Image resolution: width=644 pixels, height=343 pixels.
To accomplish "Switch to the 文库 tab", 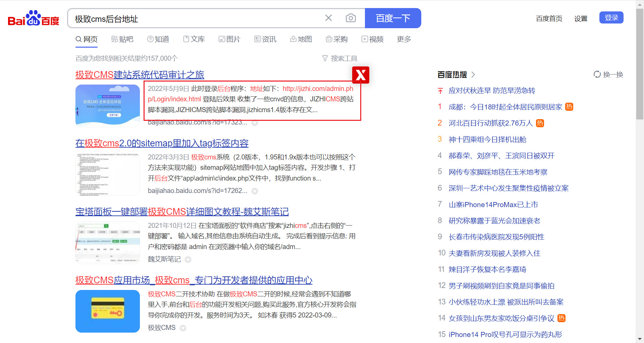I will tap(194, 39).
